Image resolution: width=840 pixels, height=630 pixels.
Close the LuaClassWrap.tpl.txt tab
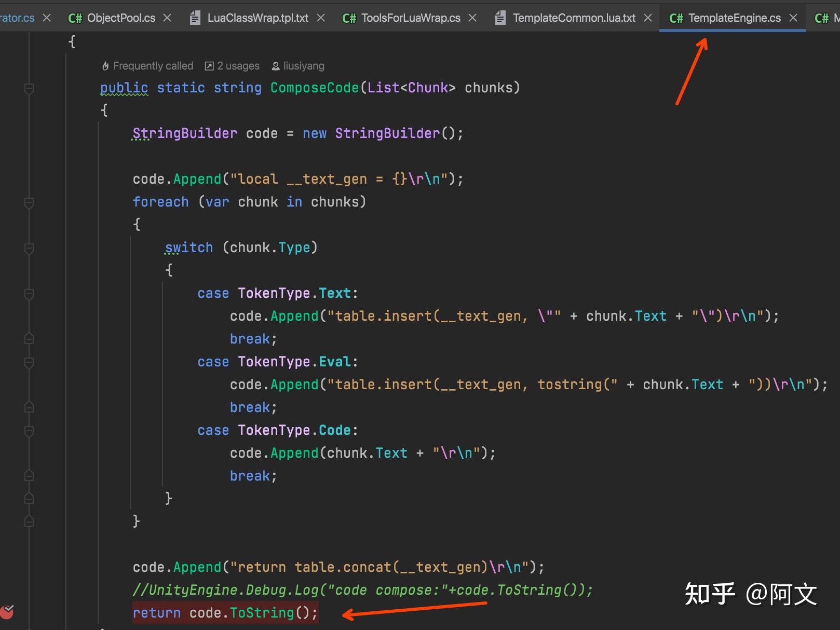pyautogui.click(x=321, y=18)
